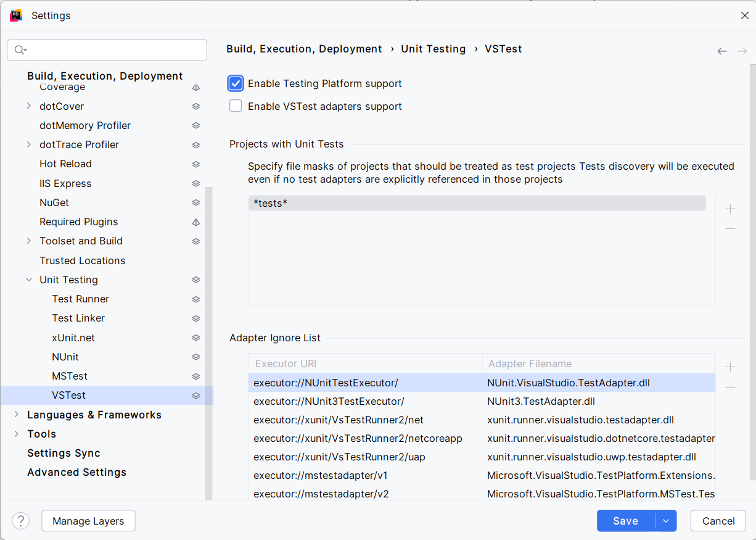Image resolution: width=756 pixels, height=540 pixels.
Task: Click the back navigation arrow near the breadcrumb
Action: coord(721,51)
